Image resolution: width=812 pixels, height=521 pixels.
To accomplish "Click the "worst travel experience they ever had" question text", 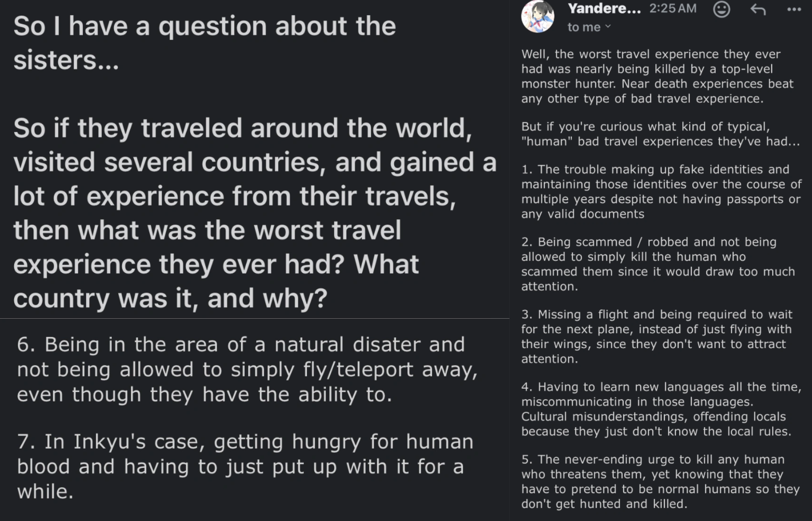I will pos(255,213).
